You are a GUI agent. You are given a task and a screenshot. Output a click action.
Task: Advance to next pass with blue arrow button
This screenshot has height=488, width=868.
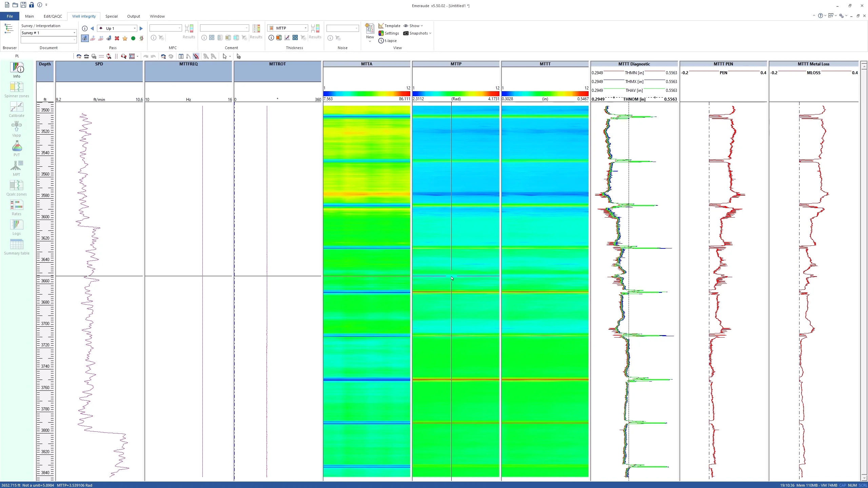[x=141, y=28]
